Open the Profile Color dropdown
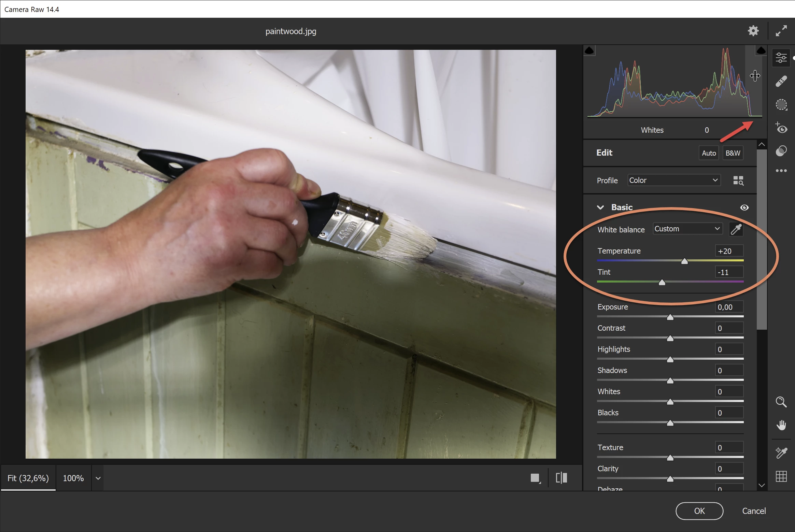The image size is (795, 532). point(673,180)
